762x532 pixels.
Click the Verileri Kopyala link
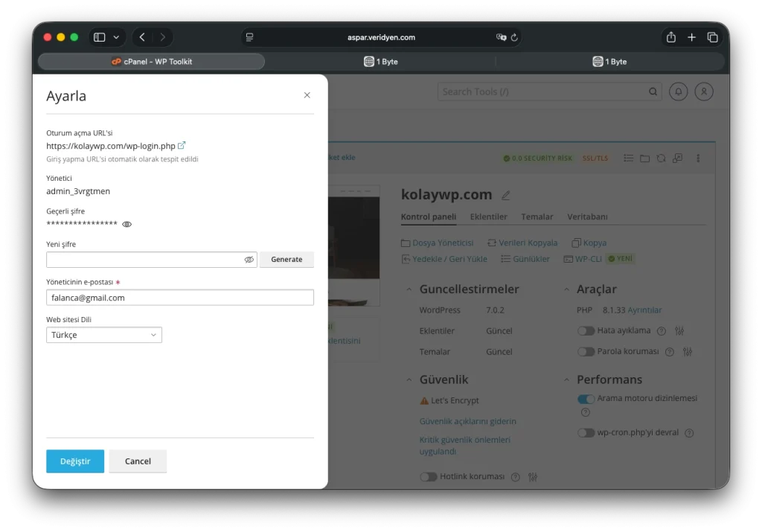pos(522,243)
